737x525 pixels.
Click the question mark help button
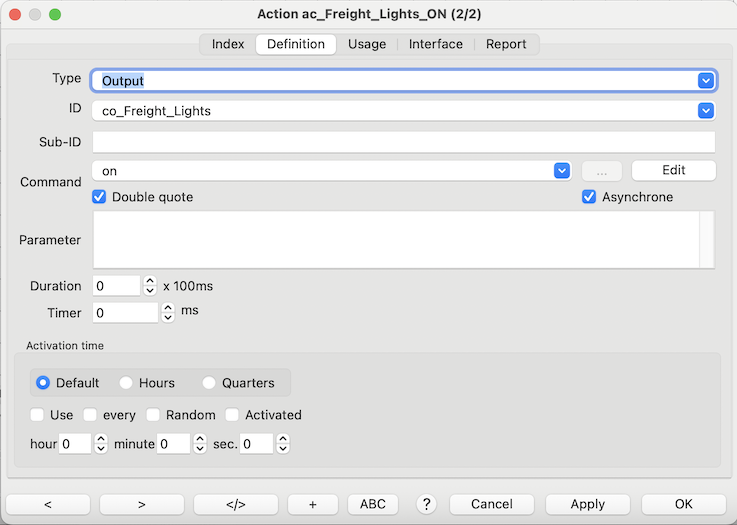tap(427, 504)
